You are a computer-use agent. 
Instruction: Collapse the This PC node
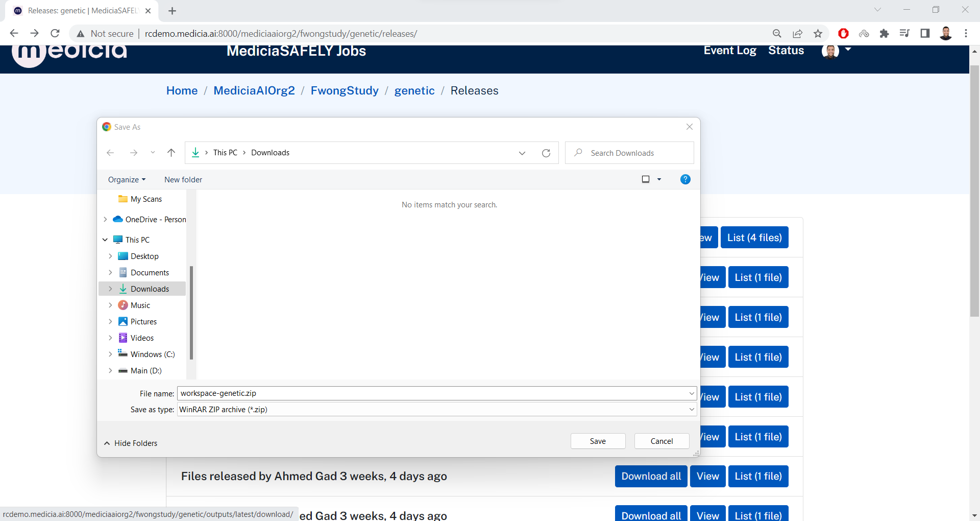105,240
